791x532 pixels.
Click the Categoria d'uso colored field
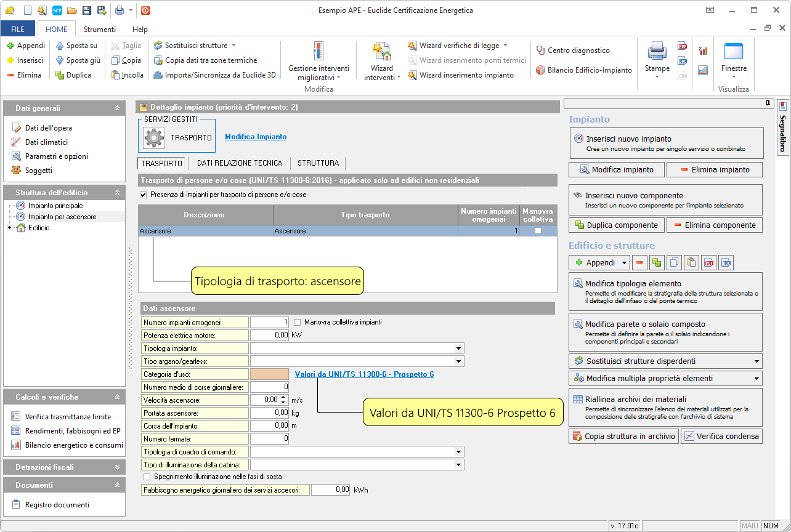pyautogui.click(x=269, y=374)
